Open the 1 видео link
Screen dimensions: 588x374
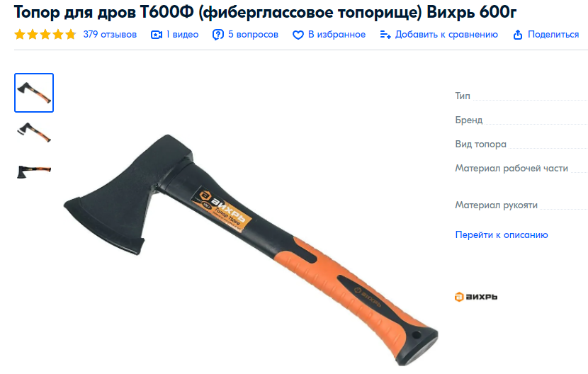(182, 35)
